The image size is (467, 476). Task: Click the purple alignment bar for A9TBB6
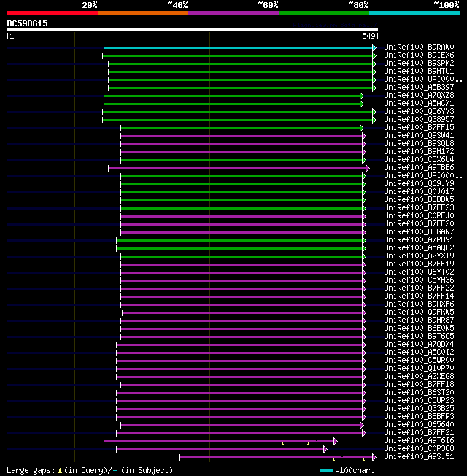[x=237, y=168]
